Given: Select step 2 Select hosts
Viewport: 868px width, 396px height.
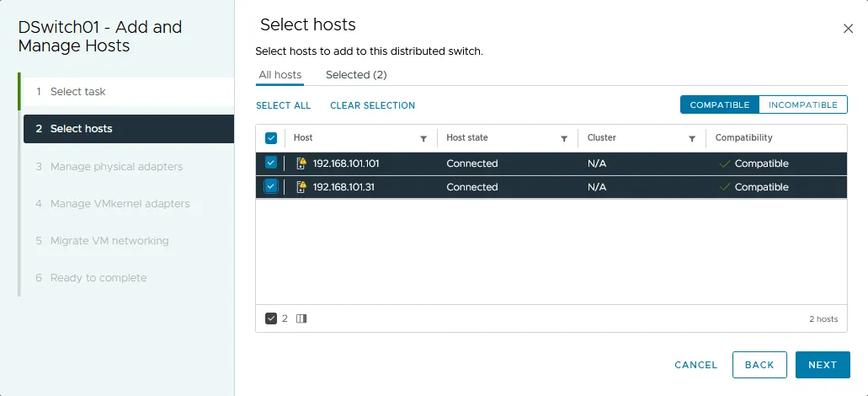Looking at the screenshot, I should click(129, 129).
